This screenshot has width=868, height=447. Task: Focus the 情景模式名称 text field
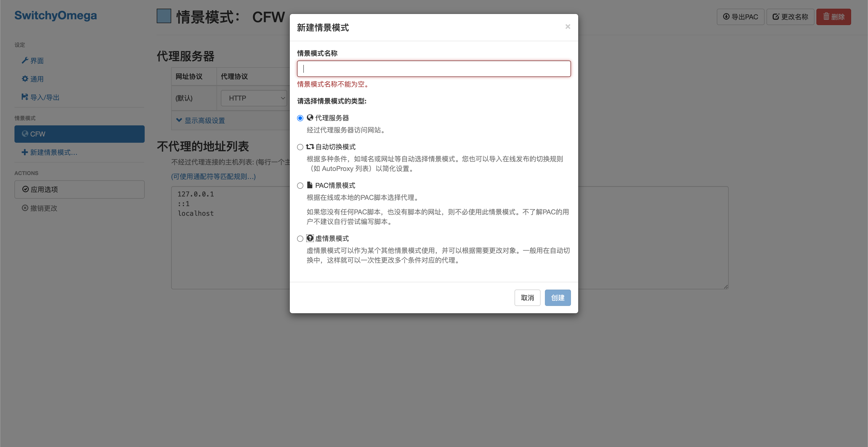pyautogui.click(x=433, y=69)
